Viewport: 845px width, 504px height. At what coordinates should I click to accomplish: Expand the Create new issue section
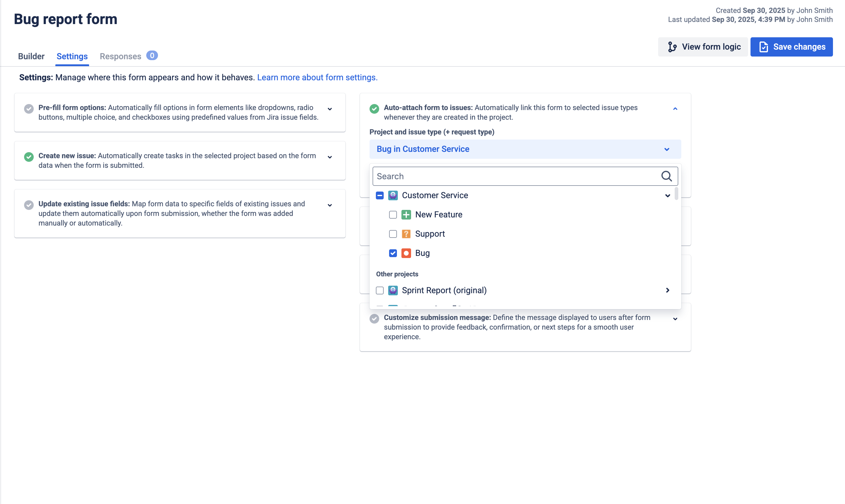(x=330, y=157)
